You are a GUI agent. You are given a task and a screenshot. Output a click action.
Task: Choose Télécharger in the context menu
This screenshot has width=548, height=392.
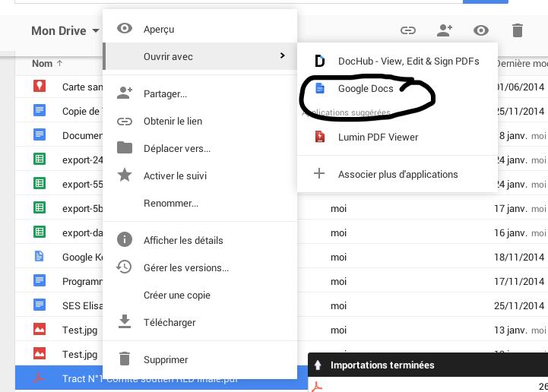coord(200,322)
